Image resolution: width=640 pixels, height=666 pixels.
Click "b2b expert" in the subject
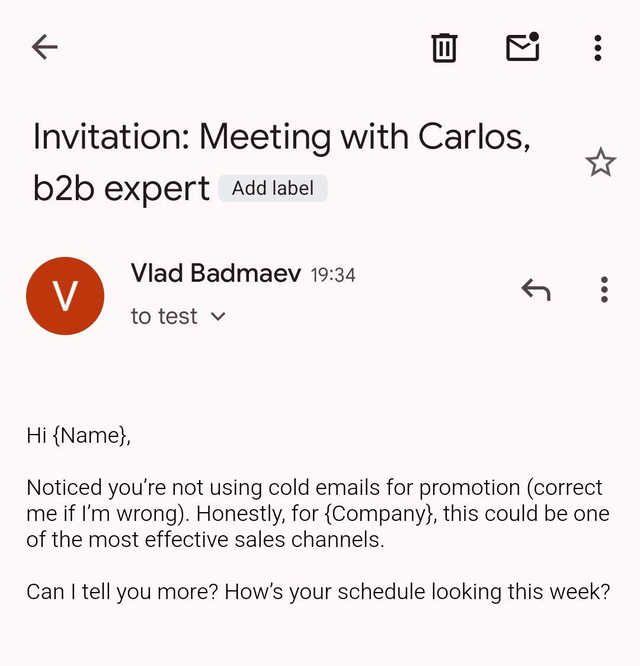point(121,189)
